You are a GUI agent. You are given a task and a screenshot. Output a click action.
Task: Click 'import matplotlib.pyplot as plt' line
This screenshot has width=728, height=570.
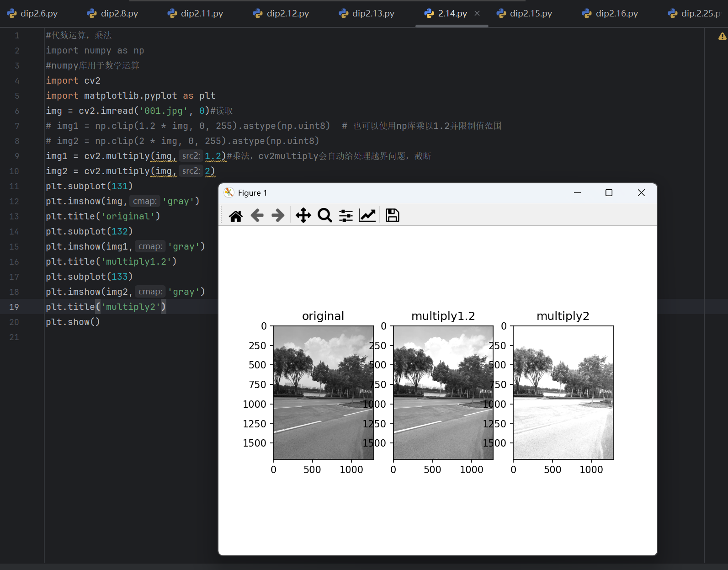point(130,96)
